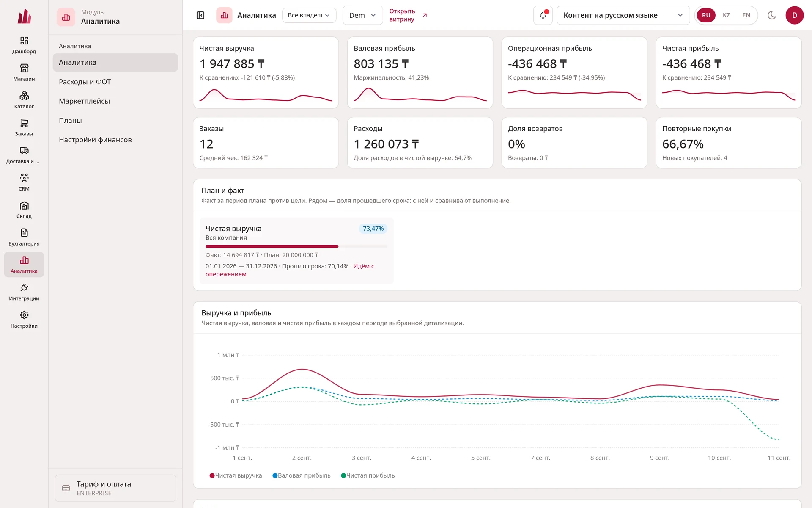Open the Чистая выручка metric card
The width and height of the screenshot is (812, 508).
click(266, 72)
